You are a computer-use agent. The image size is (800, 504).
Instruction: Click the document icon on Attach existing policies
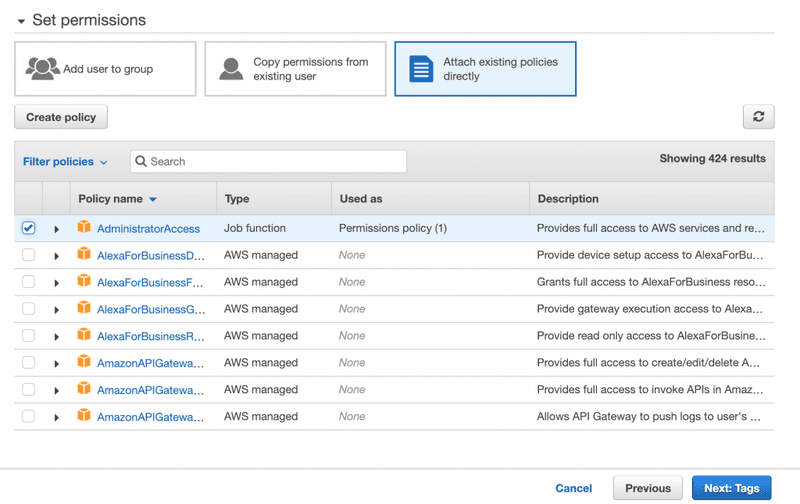[x=421, y=69]
